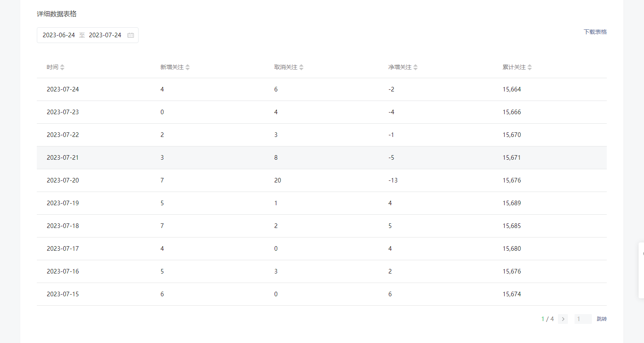Select the 2023-07-15 row date cell
Screen dimensions: 644x343
(63, 294)
